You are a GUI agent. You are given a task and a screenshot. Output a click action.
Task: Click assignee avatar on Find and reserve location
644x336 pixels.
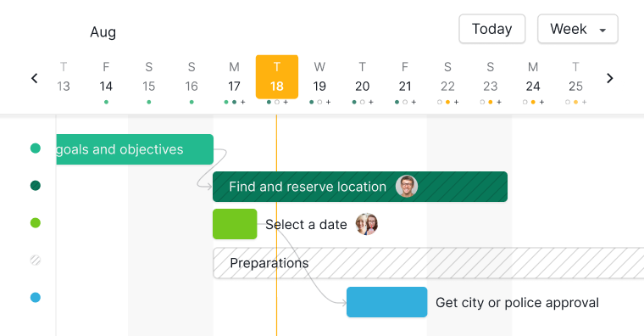[x=407, y=187]
